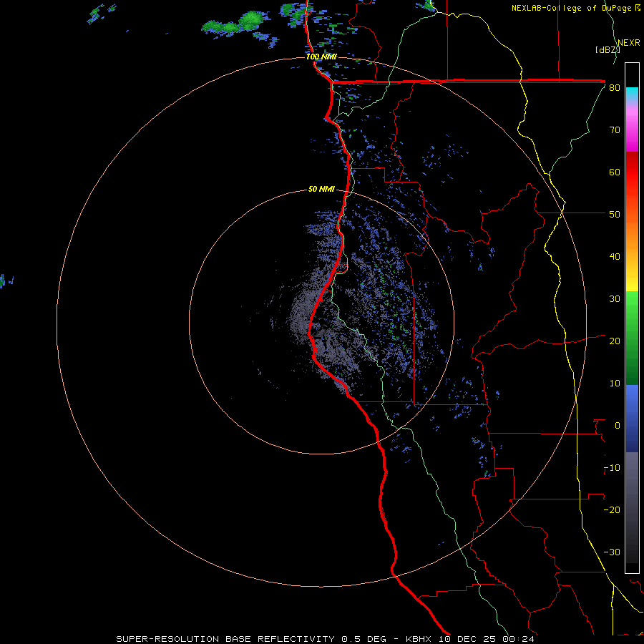Image resolution: width=644 pixels, height=644 pixels.
Task: Click the 20 value on the dBZ scale
Action: click(x=615, y=342)
